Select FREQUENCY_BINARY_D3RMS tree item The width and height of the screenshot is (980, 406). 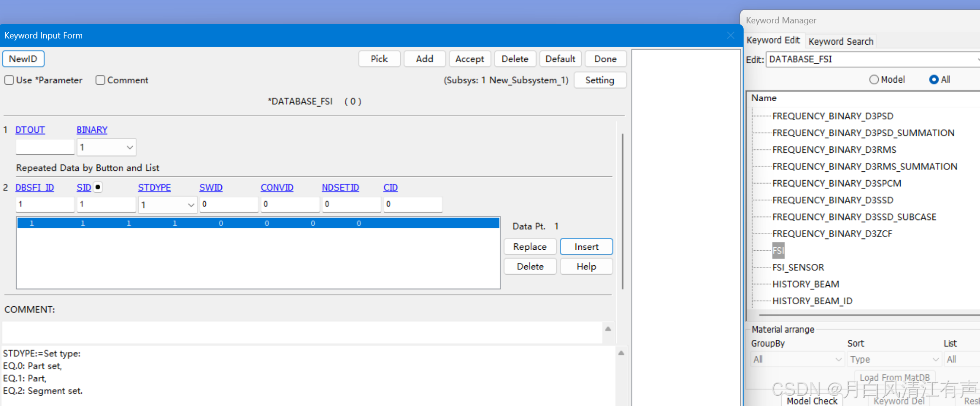(x=834, y=149)
